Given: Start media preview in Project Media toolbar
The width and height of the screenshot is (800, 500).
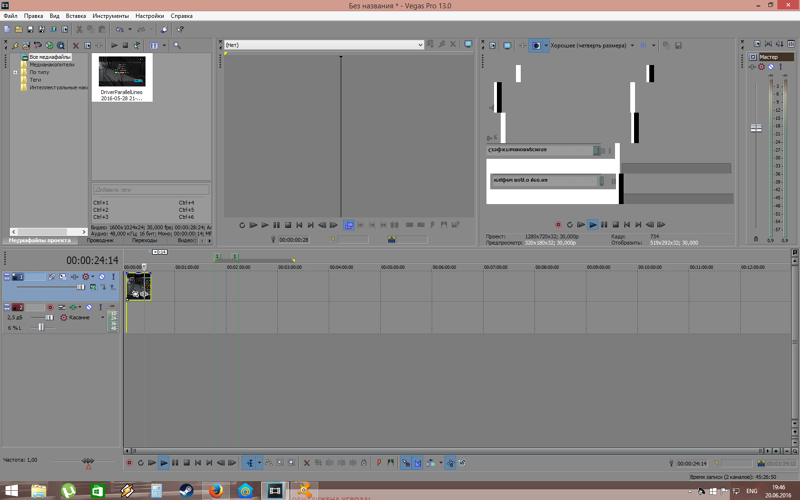Looking at the screenshot, I should pos(114,45).
